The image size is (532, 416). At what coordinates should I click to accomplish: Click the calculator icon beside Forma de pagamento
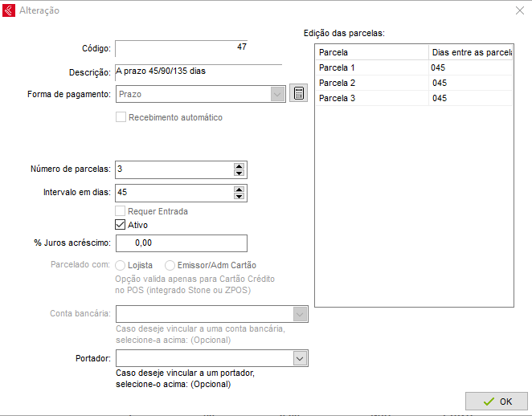[298, 93]
